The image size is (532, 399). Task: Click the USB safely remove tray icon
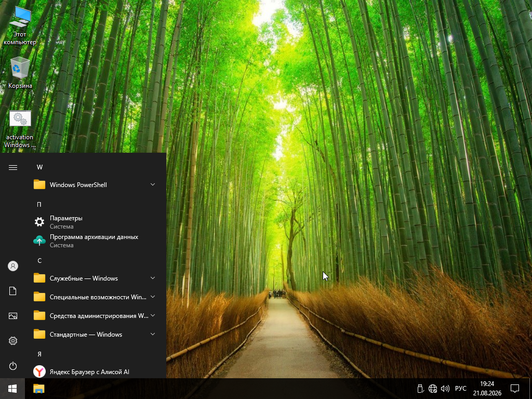[420, 389]
